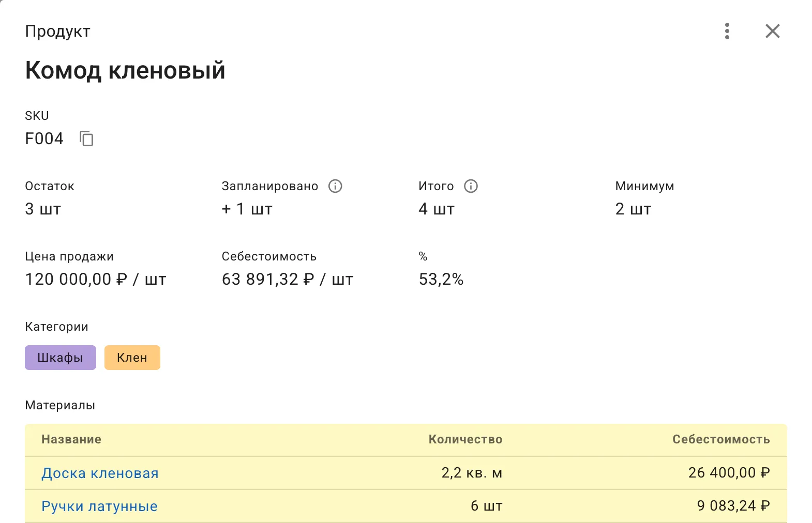Click the Комод кленовый product title
The width and height of the screenshot is (812, 523).
(125, 70)
